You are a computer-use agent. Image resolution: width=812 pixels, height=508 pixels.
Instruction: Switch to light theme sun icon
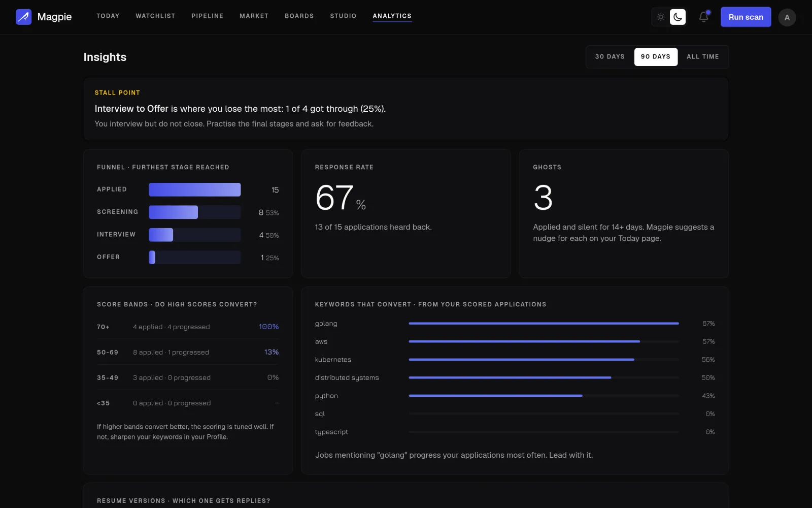661,17
